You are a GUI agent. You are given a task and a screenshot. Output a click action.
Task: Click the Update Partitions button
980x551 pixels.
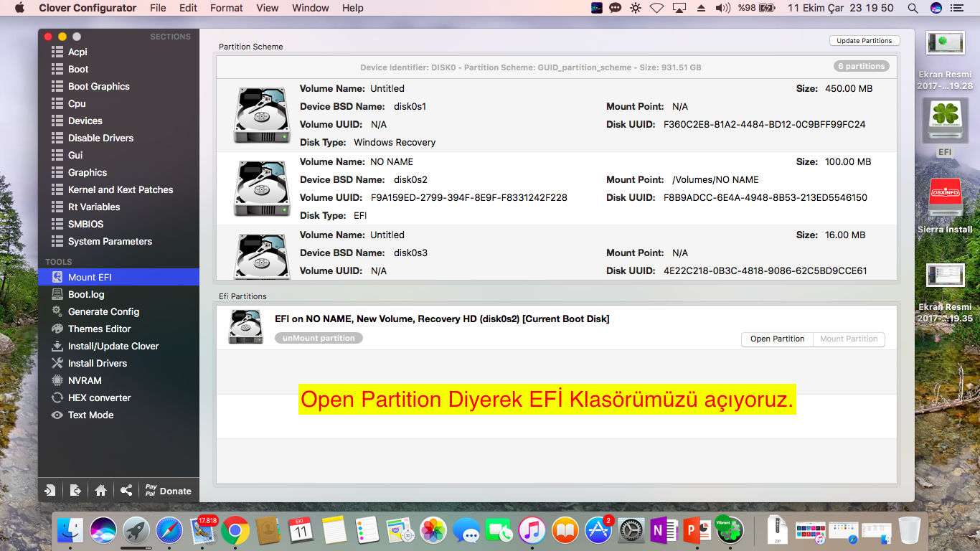[x=864, y=41]
